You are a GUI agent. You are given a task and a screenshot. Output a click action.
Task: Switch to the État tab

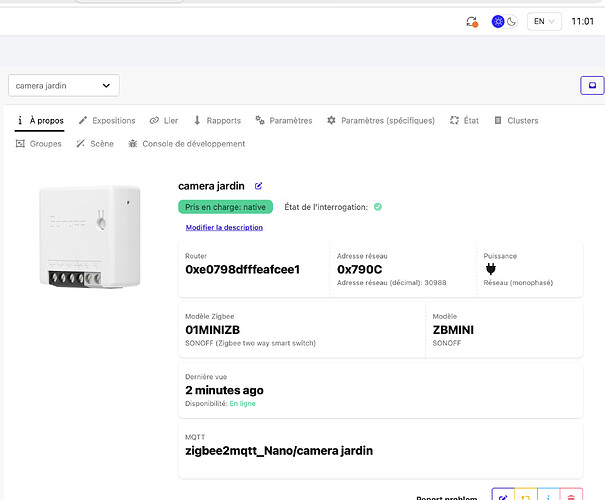coord(464,121)
